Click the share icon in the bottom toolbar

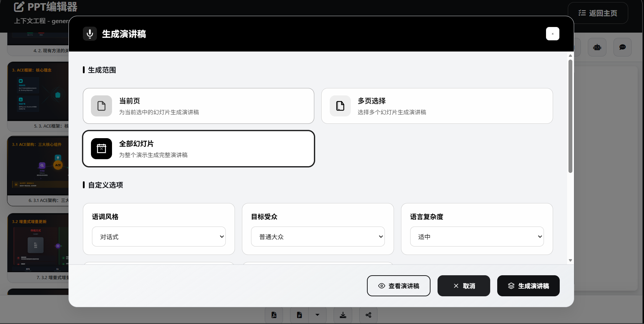368,315
